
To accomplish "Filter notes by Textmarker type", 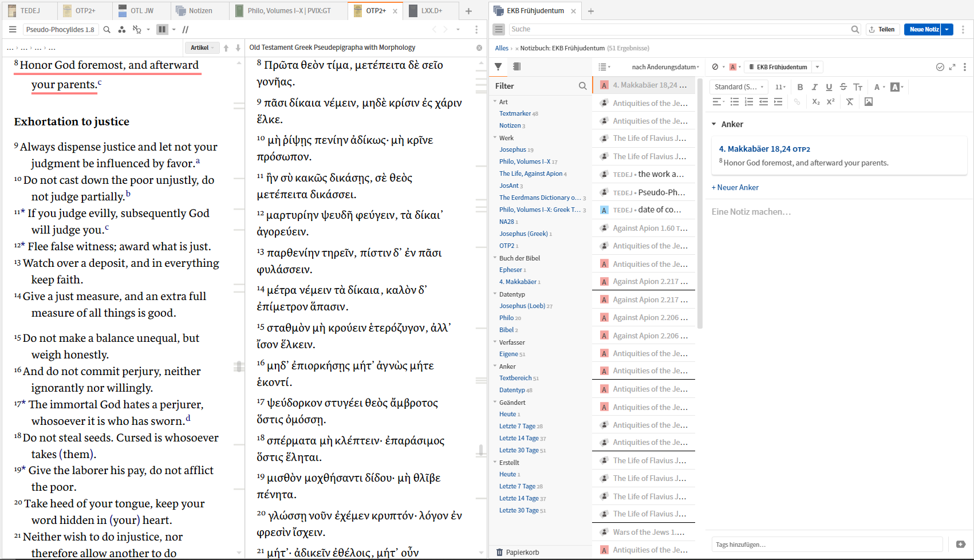I will (515, 113).
